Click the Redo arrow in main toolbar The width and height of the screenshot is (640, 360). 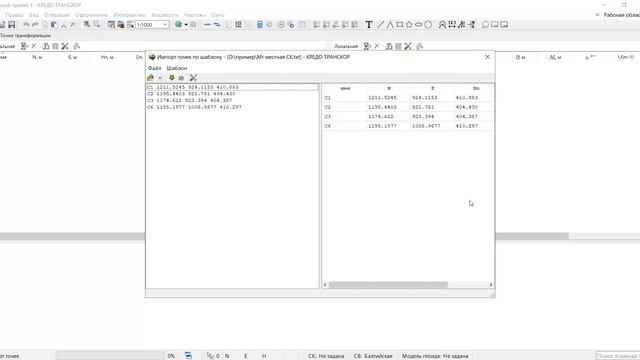coord(35,24)
